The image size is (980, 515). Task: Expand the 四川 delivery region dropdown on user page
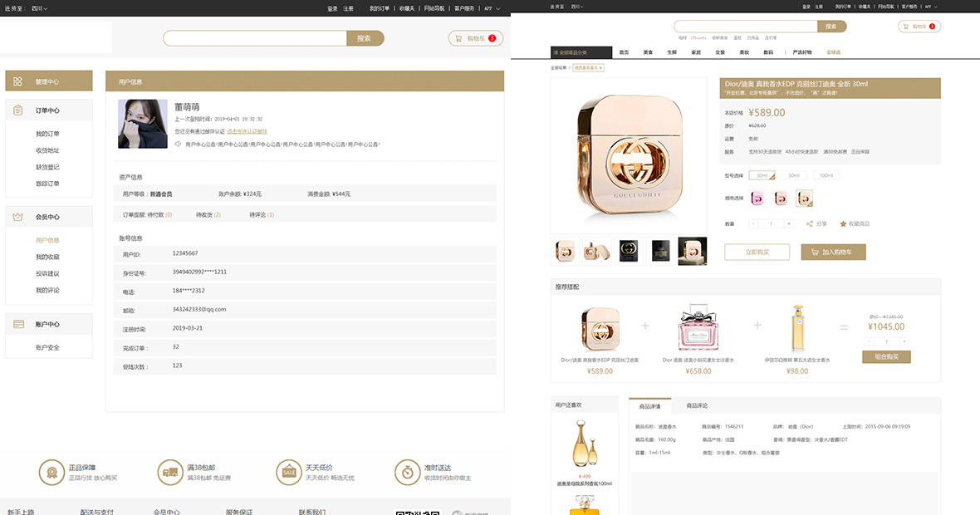39,9
